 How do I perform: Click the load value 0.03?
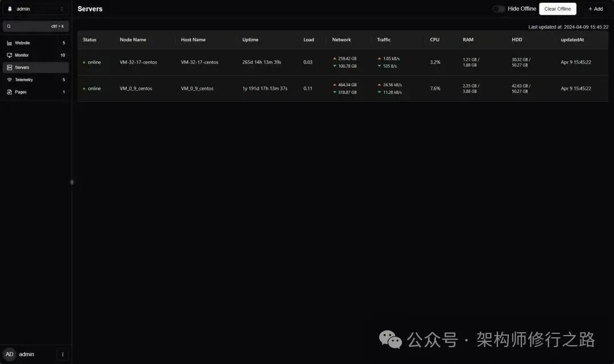308,62
